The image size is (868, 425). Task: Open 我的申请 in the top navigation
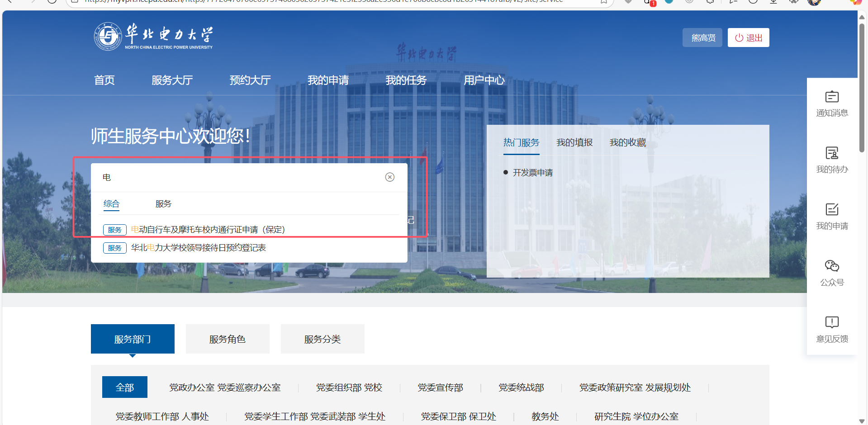point(328,80)
